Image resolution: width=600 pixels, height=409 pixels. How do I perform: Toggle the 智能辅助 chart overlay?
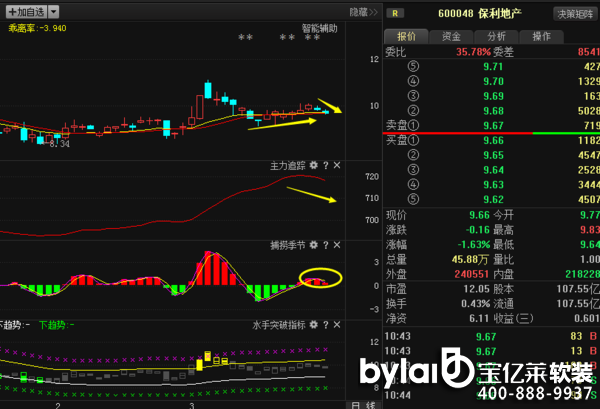point(320,29)
